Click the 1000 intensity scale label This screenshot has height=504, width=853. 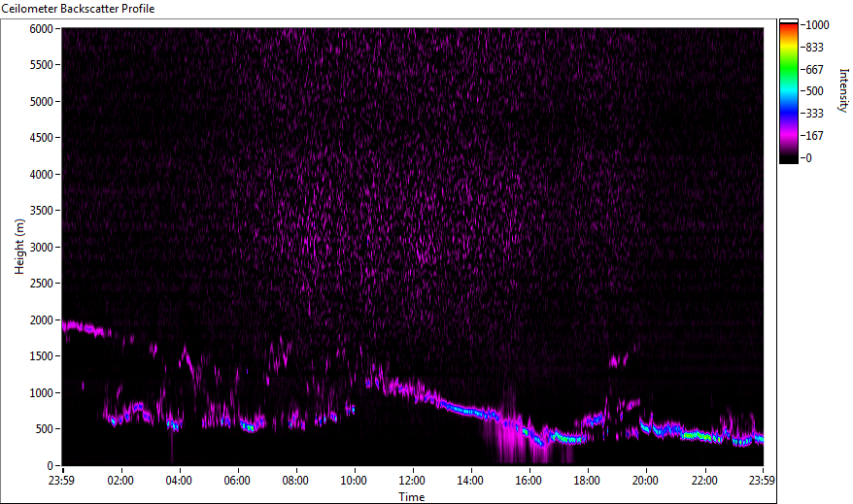click(817, 25)
